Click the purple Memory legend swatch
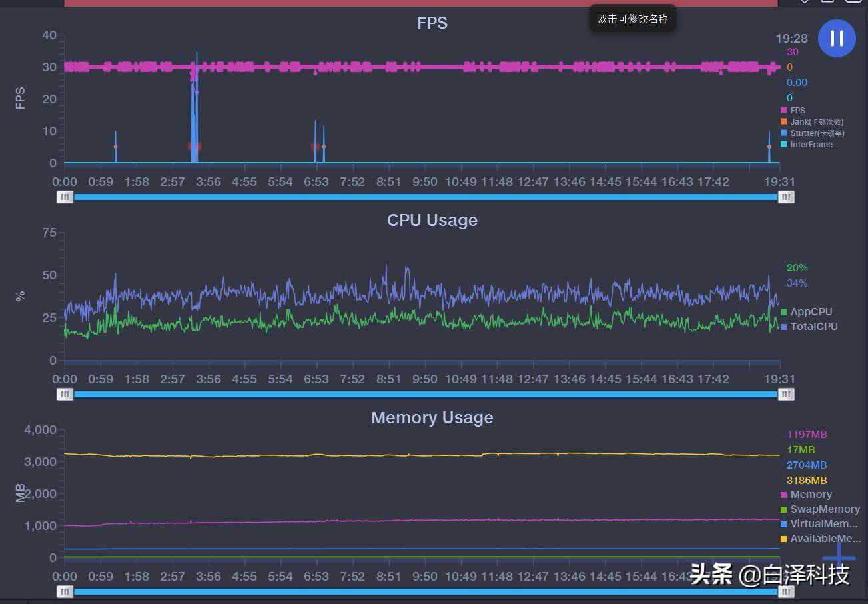This screenshot has height=604, width=868. tap(784, 495)
